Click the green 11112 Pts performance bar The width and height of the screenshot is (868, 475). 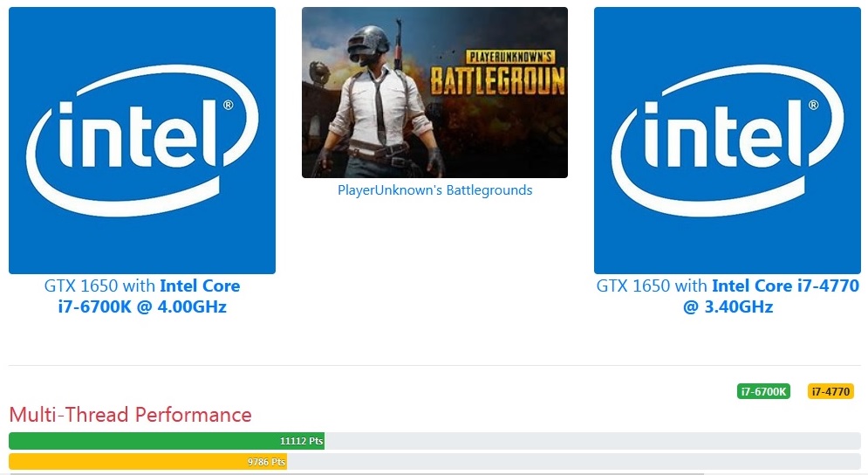click(x=167, y=441)
